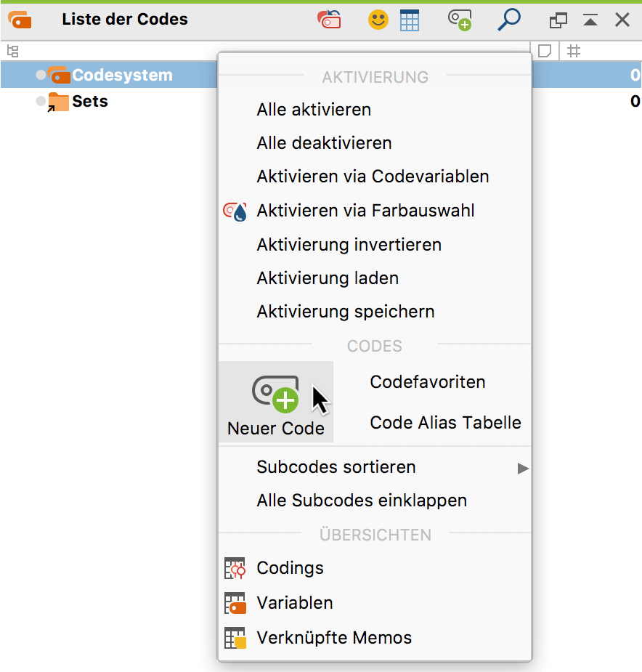Click the Neuer Code button

coord(275,402)
